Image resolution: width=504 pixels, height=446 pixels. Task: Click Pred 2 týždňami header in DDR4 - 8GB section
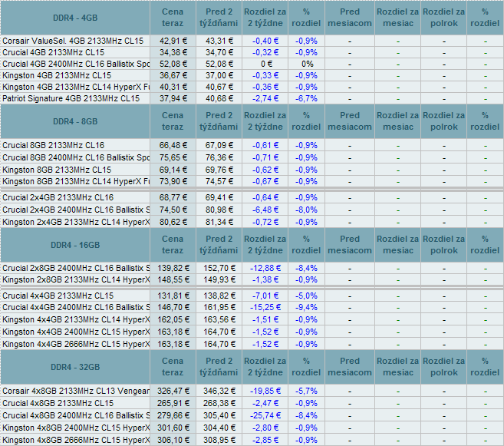pos(219,121)
